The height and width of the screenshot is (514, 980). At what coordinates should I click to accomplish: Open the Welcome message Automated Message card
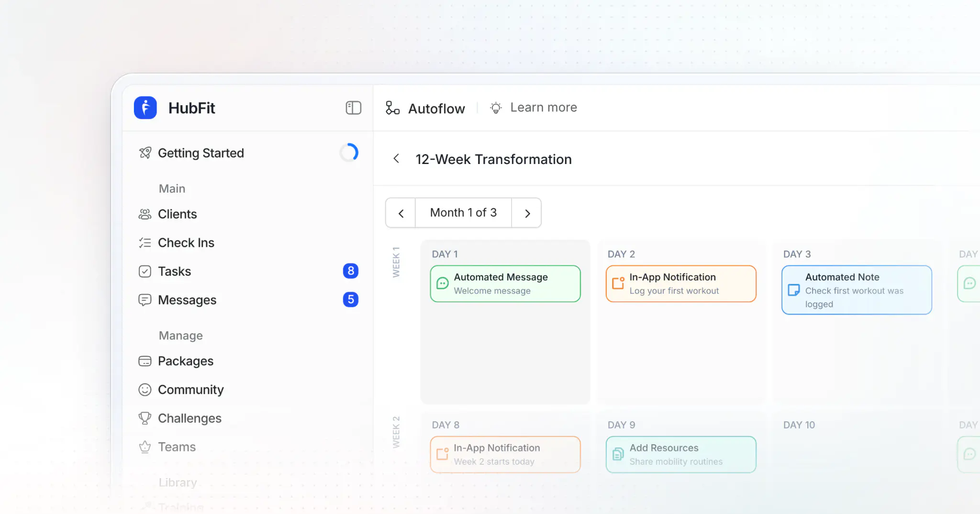(505, 284)
